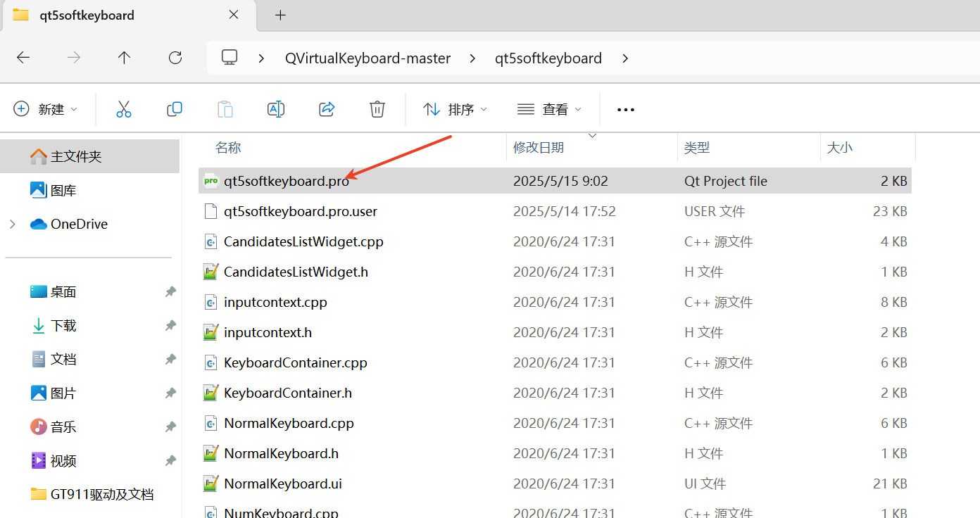Go back with the left arrow
The image size is (980, 518).
pos(23,58)
